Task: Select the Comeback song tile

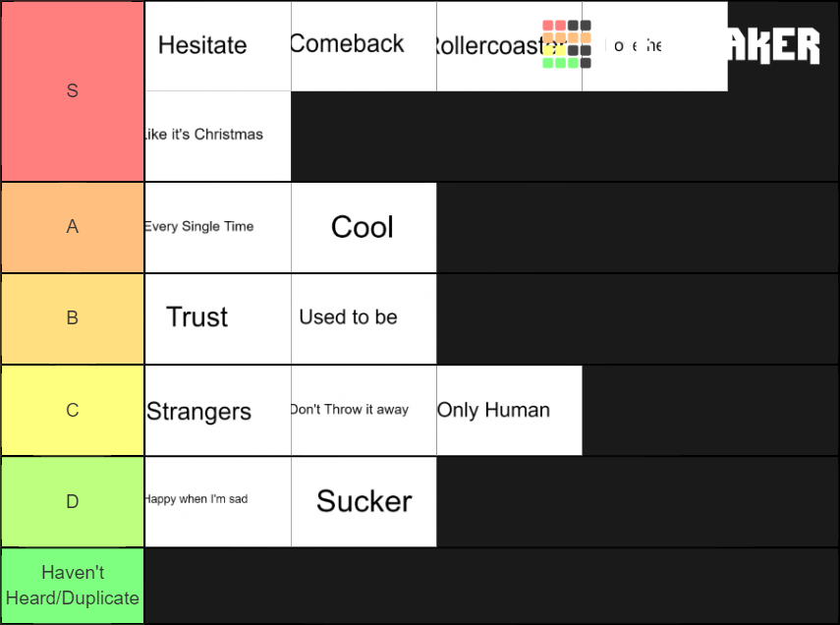Action: click(x=364, y=46)
